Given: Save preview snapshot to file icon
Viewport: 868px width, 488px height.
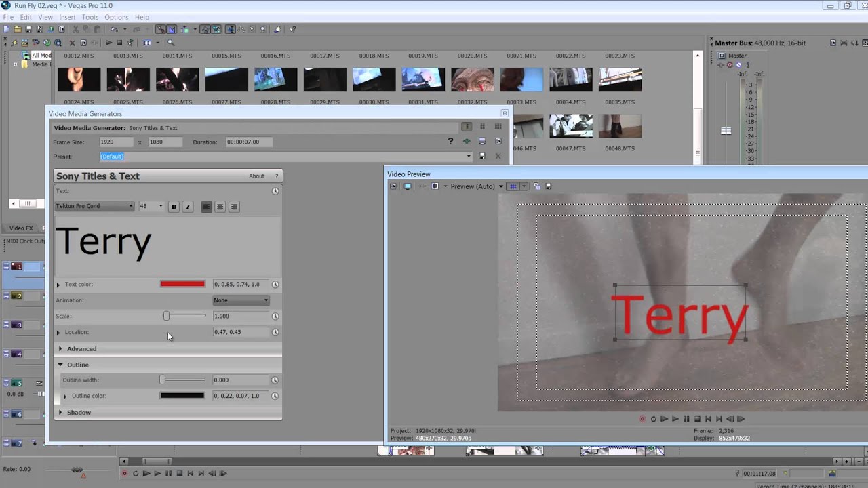Looking at the screenshot, I should click(548, 186).
